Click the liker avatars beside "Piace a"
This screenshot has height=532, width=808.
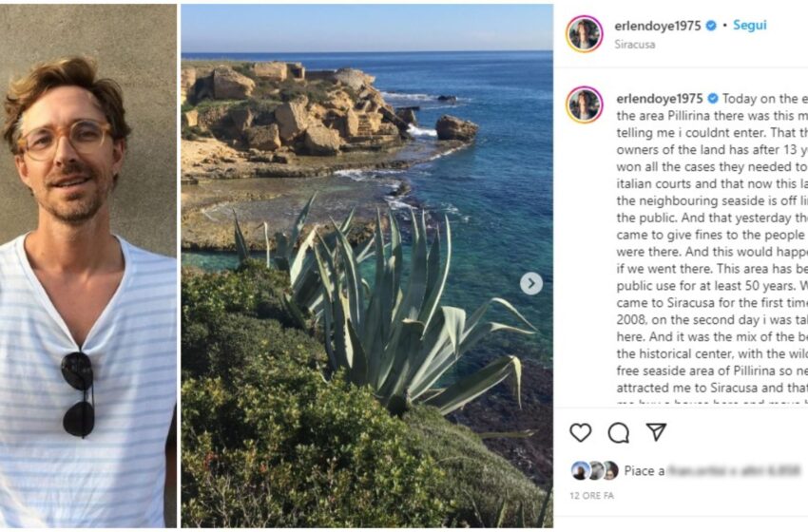[x=594, y=470]
